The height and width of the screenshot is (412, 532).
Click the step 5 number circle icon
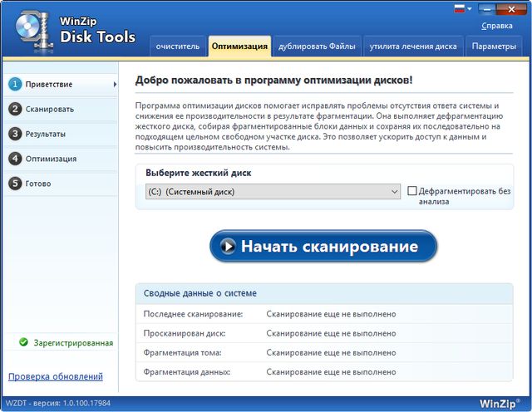(15, 183)
